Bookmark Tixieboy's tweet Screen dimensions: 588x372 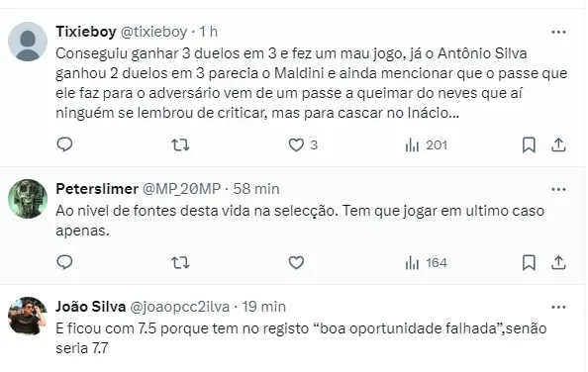pos(529,145)
